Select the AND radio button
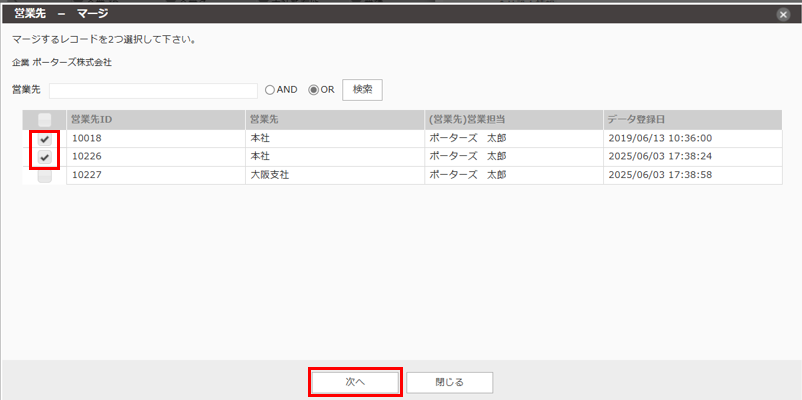 (270, 90)
